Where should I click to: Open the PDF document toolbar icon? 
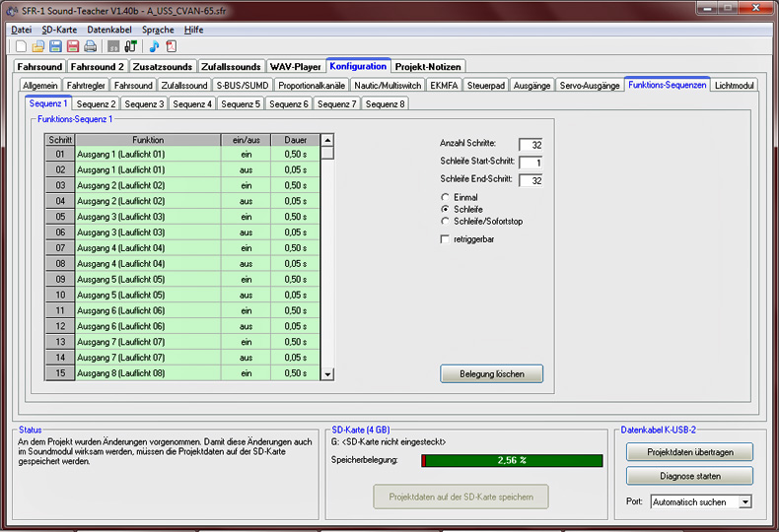click(171, 46)
